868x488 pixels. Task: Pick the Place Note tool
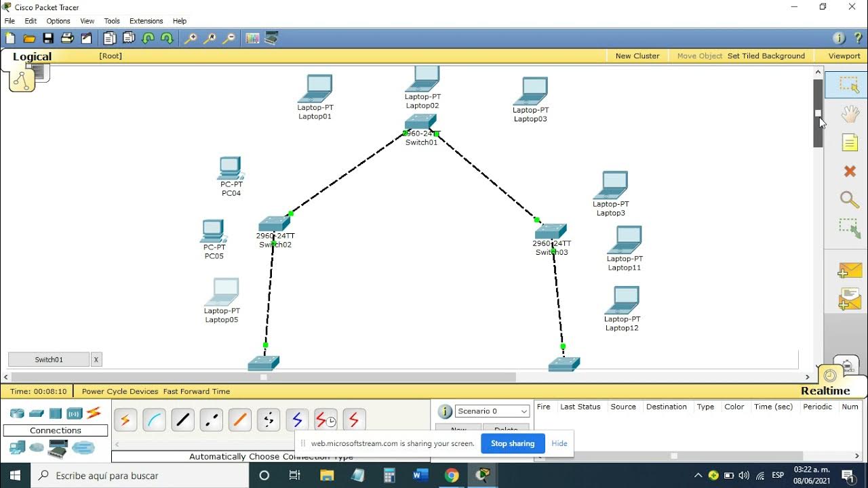[850, 142]
